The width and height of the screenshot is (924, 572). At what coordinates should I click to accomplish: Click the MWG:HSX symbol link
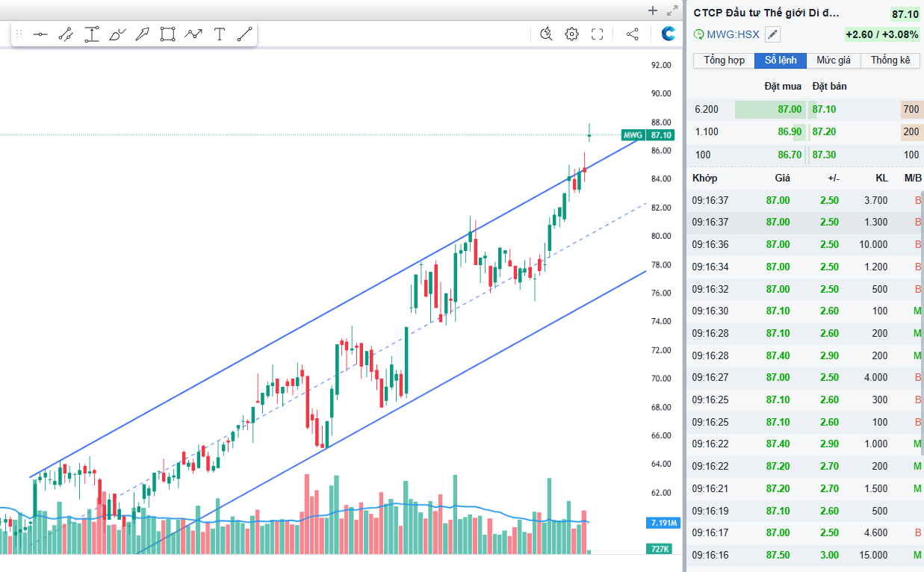(x=733, y=34)
